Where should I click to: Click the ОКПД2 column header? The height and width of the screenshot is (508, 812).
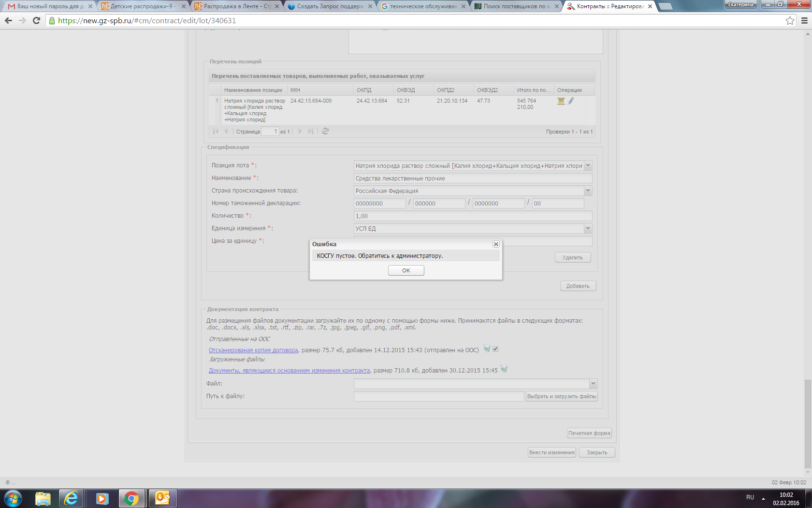(454, 90)
